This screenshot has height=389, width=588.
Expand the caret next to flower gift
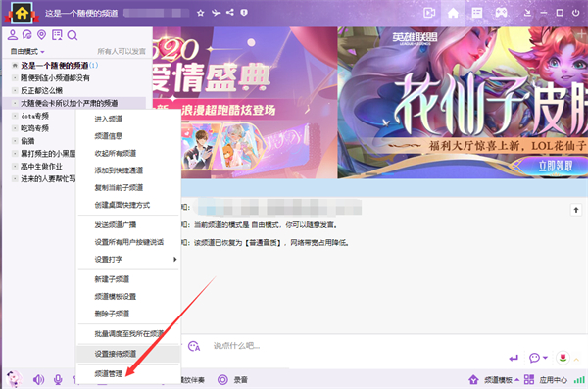coord(577,360)
